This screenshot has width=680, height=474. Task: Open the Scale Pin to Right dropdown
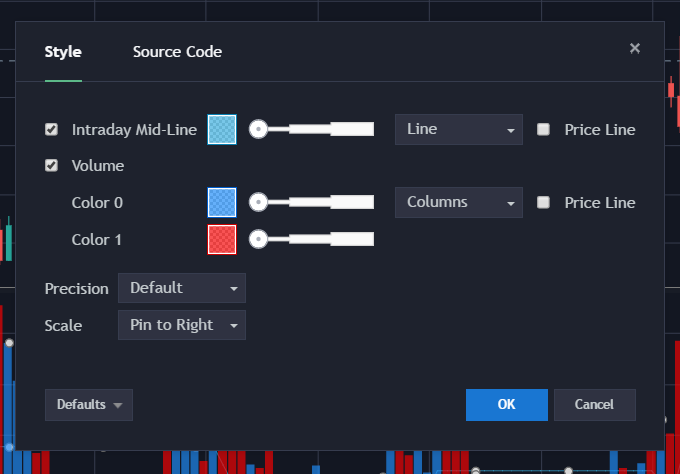coord(181,325)
